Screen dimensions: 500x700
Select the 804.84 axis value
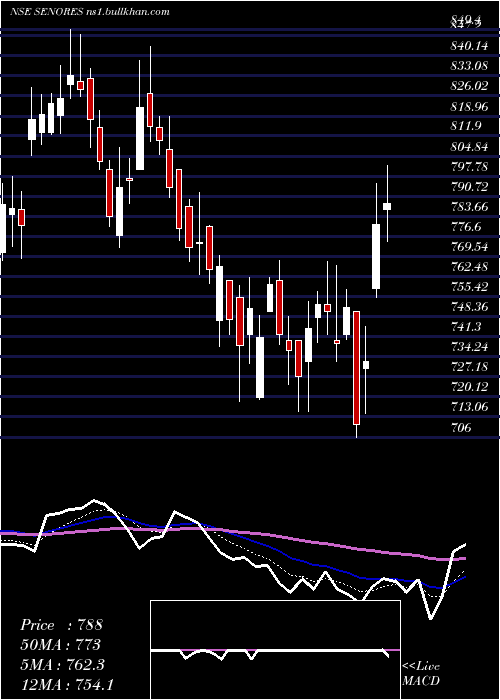469,146
